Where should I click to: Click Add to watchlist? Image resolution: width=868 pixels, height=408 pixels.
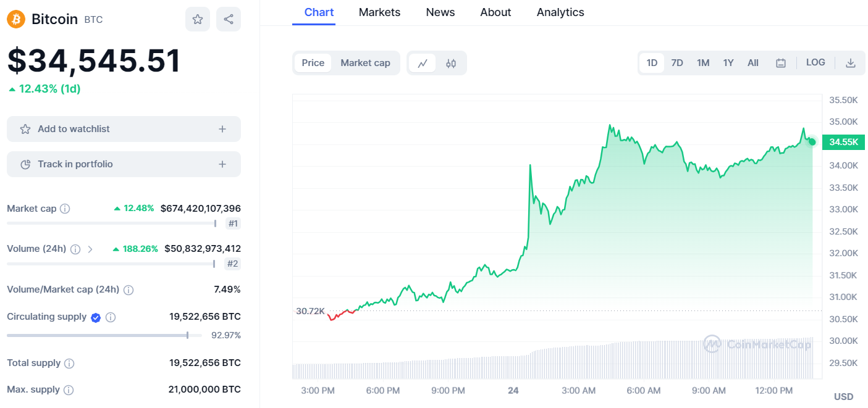[124, 128]
